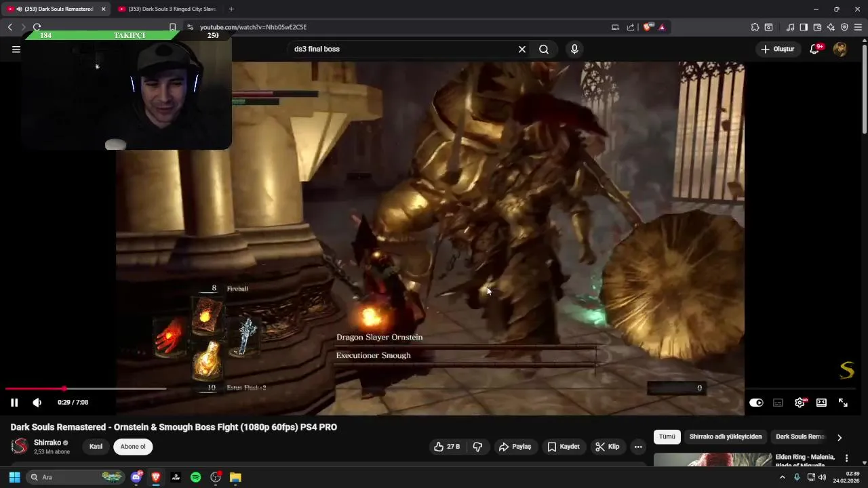Switch to theater mode view
Screen dimensions: 868x488
[821, 403]
